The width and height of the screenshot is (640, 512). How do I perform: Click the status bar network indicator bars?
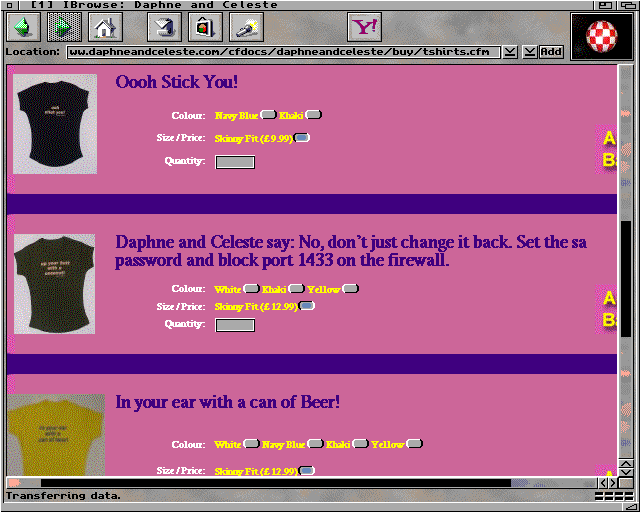coord(613,496)
